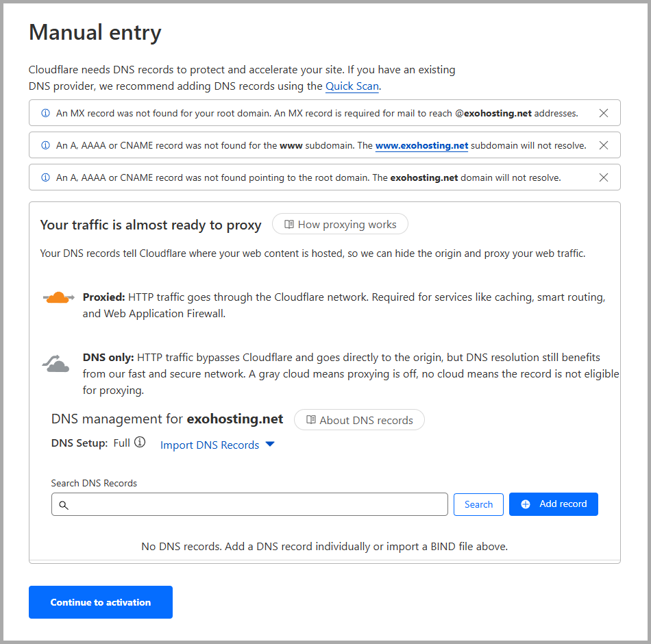Open About DNS records
This screenshot has width=651, height=644.
point(359,419)
